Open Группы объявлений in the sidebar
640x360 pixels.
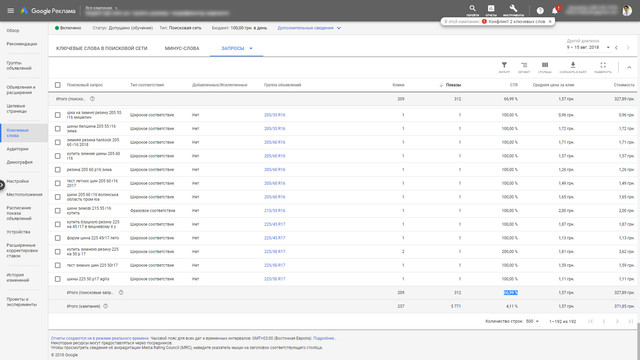pos(19,65)
